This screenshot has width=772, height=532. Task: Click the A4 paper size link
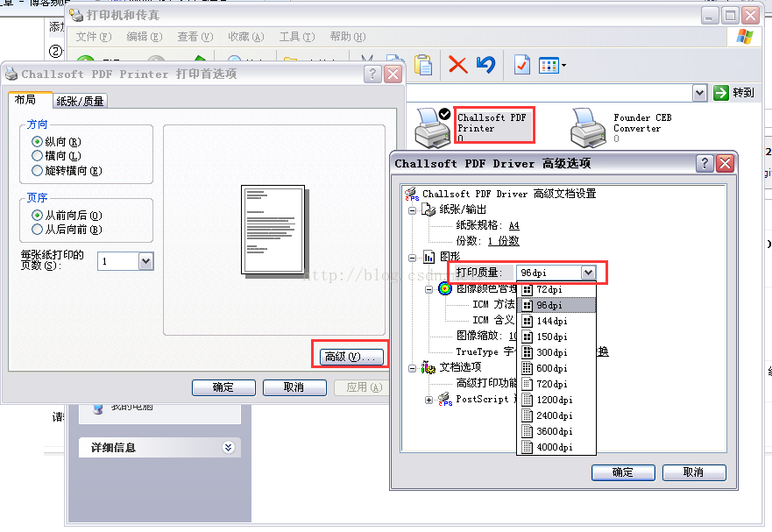pyautogui.click(x=514, y=225)
